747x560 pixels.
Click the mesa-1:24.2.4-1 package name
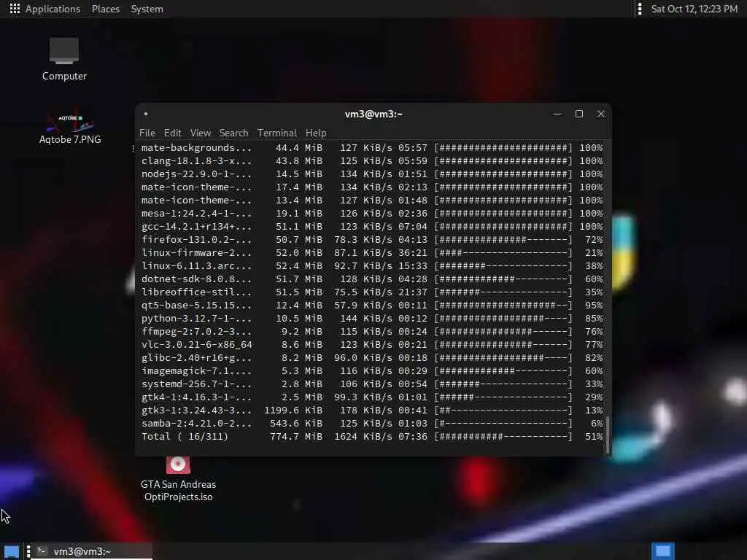click(x=196, y=214)
